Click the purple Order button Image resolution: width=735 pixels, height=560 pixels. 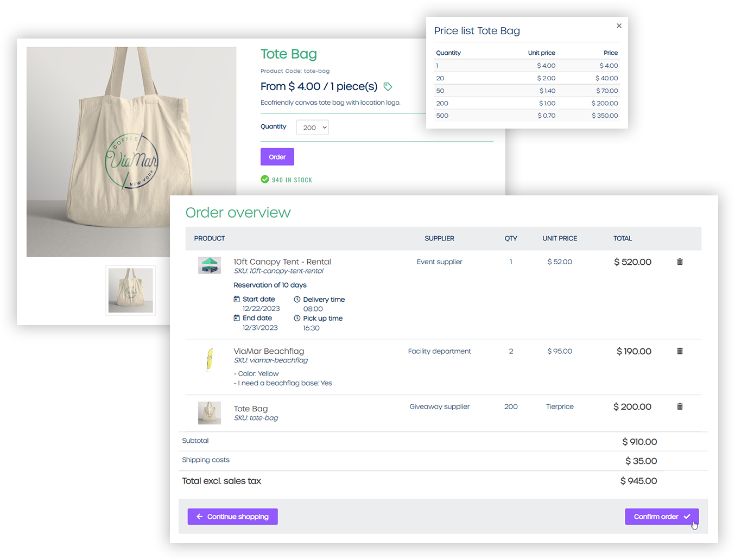(x=277, y=157)
